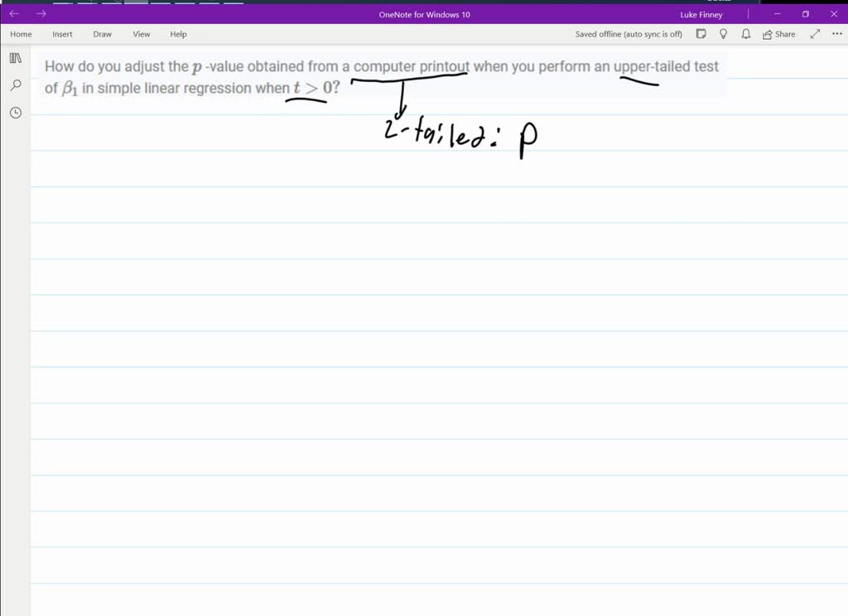Click the forward navigation arrow
The height and width of the screenshot is (616, 848).
click(41, 13)
